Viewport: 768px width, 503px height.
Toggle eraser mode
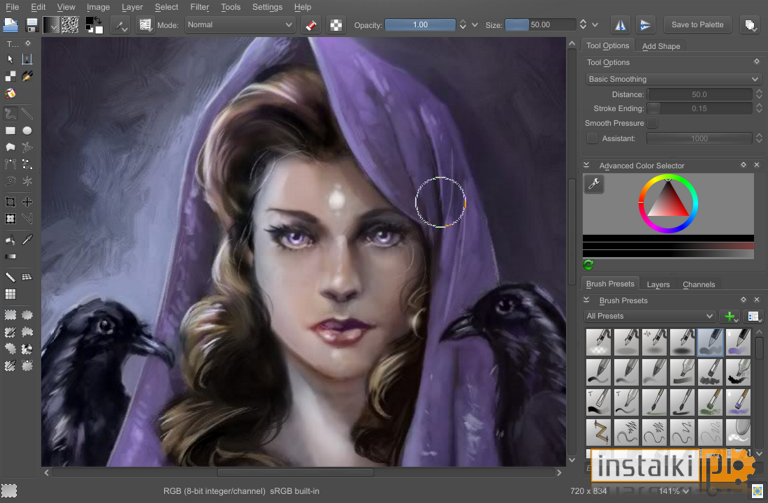311,25
